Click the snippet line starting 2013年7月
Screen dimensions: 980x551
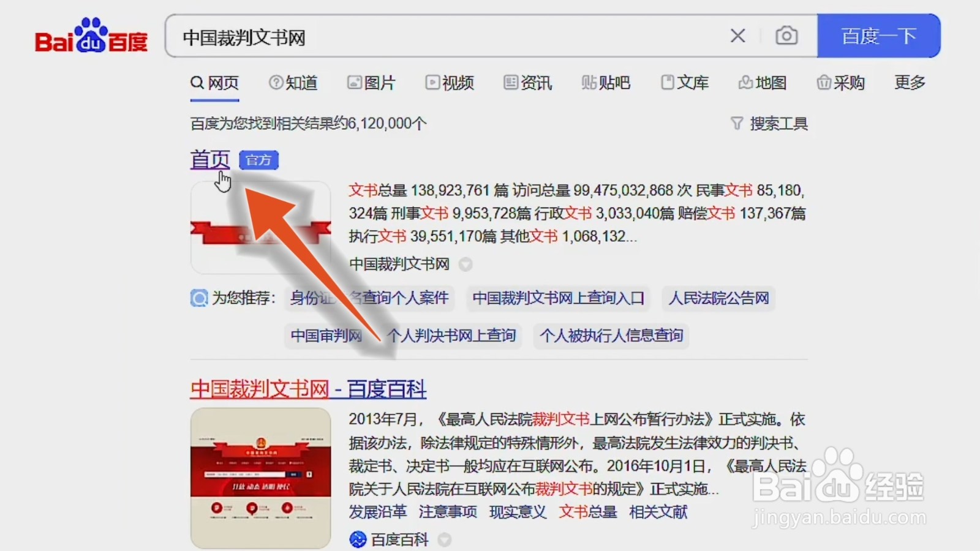click(577, 419)
